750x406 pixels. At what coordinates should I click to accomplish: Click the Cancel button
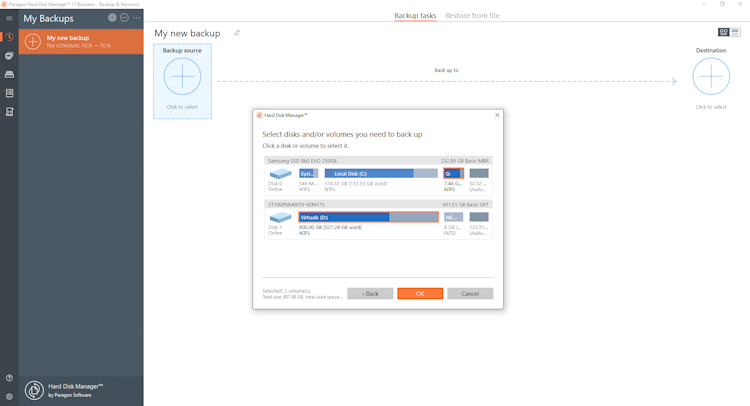point(470,294)
